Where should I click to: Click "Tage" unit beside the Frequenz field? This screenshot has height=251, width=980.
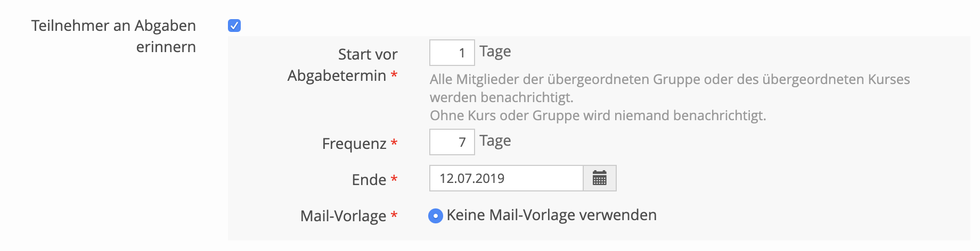495,141
